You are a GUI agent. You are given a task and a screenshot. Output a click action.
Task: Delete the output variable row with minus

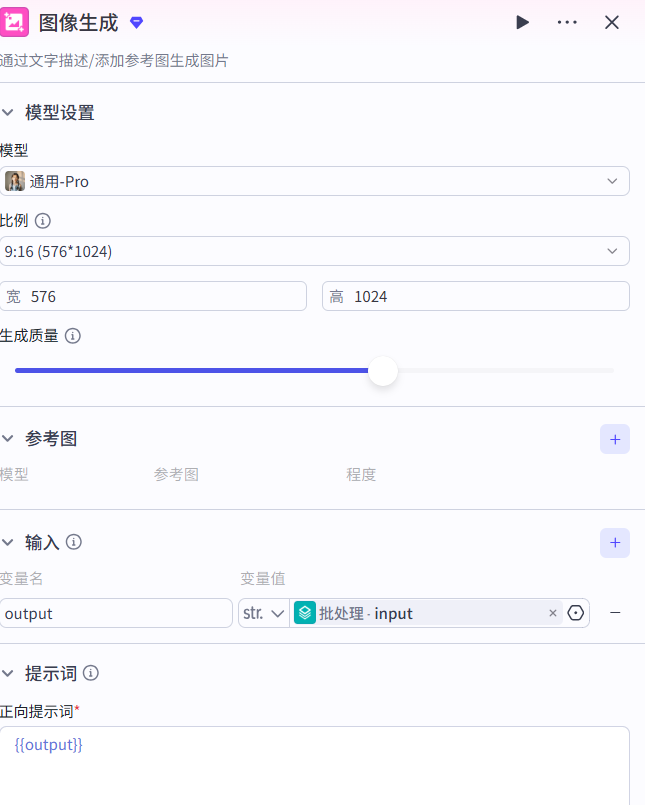pyautogui.click(x=615, y=613)
